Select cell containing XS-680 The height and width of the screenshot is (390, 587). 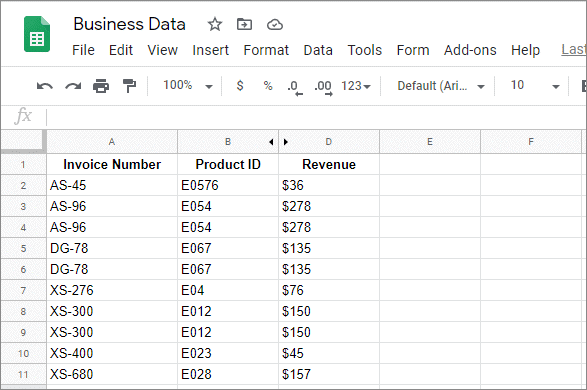(112, 374)
